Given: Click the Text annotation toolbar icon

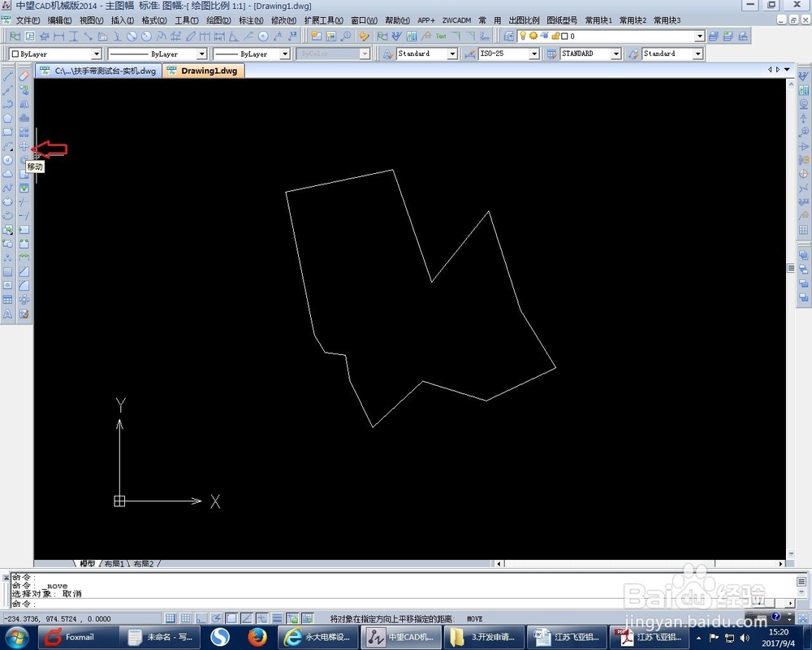Looking at the screenshot, I should pos(441,37).
